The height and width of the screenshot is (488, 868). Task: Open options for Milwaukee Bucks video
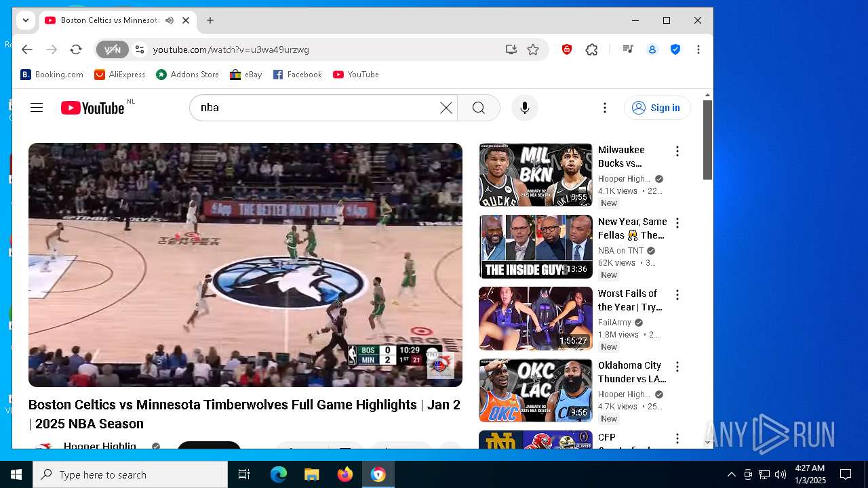click(x=677, y=151)
